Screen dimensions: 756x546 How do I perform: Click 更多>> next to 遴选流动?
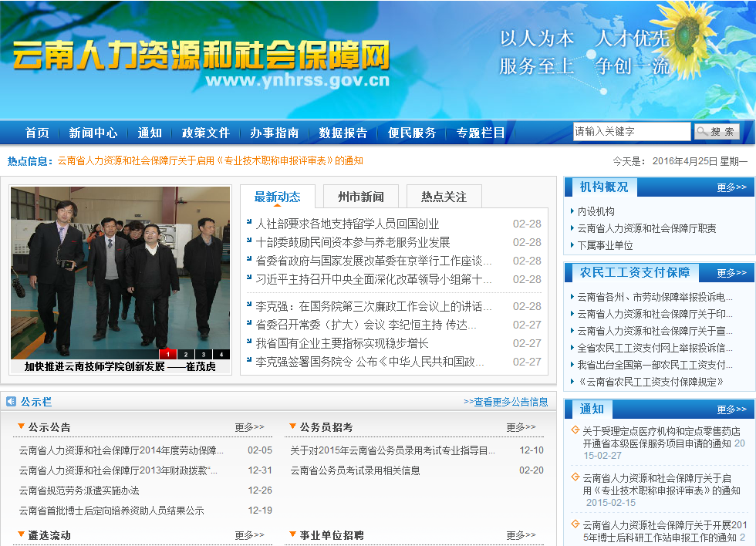tap(249, 535)
